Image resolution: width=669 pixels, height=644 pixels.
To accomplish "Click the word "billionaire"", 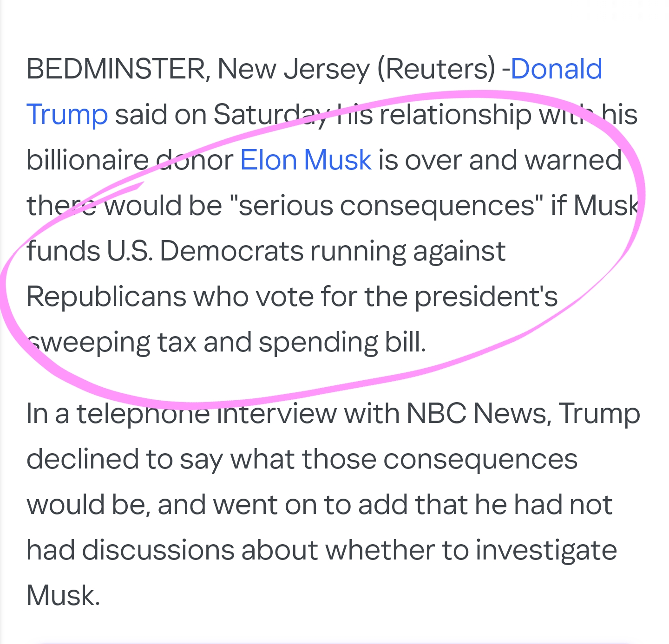I will pos(87,160).
